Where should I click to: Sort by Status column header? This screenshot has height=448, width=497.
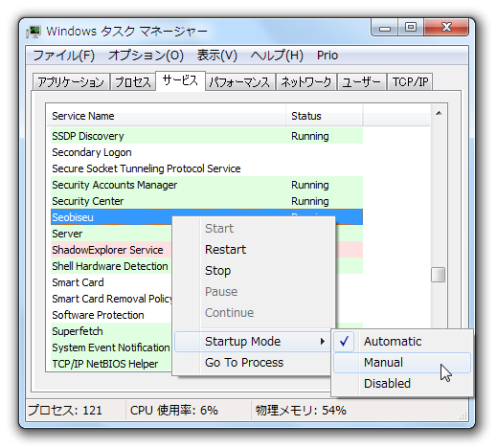coord(324,116)
